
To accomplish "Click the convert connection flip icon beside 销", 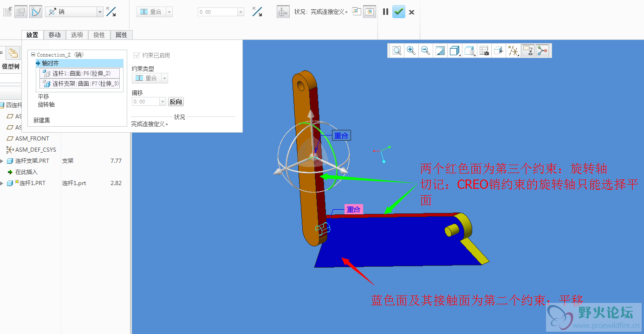I will [111, 12].
